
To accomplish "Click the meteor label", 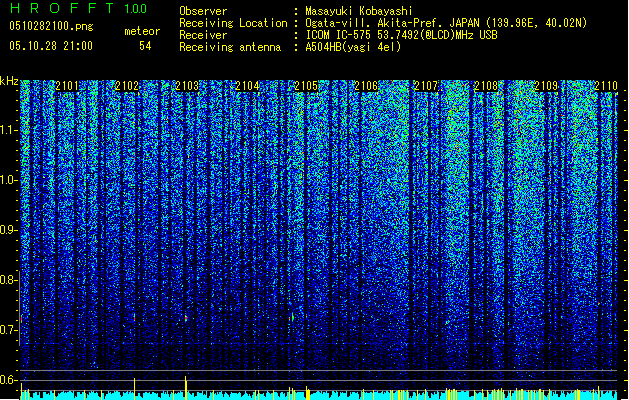I will (x=142, y=31).
